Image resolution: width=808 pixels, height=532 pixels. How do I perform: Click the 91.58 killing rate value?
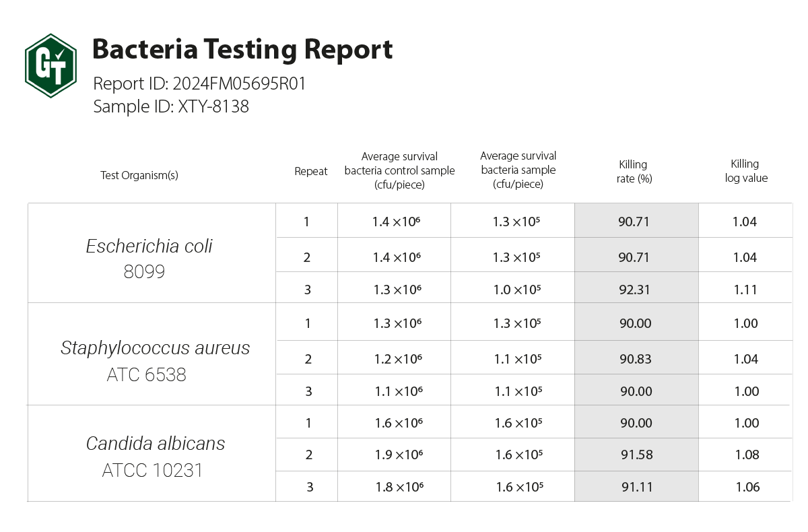[636, 455]
